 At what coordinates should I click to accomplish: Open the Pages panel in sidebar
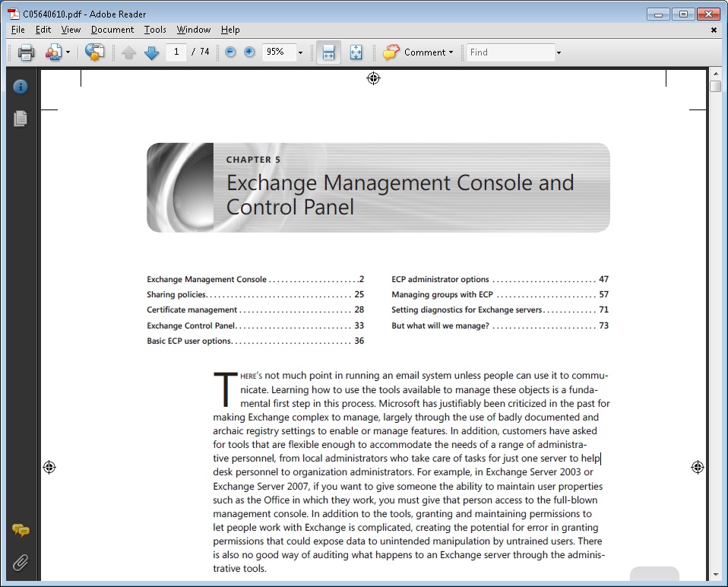[x=21, y=119]
